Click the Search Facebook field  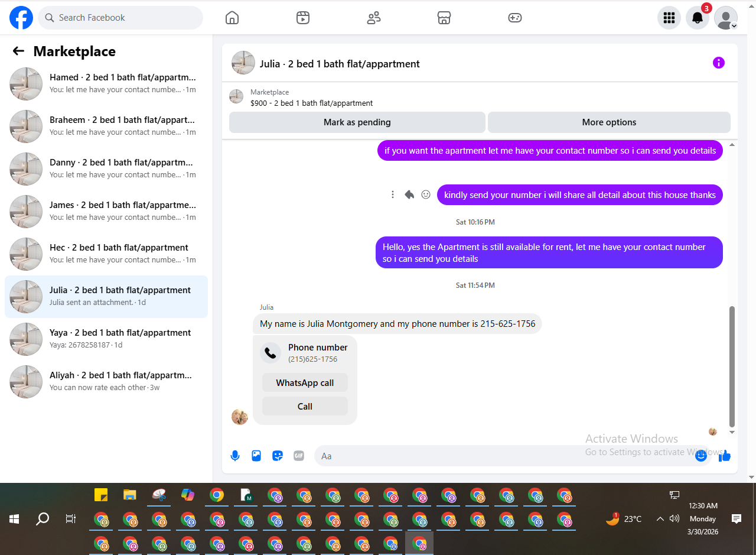(x=120, y=18)
